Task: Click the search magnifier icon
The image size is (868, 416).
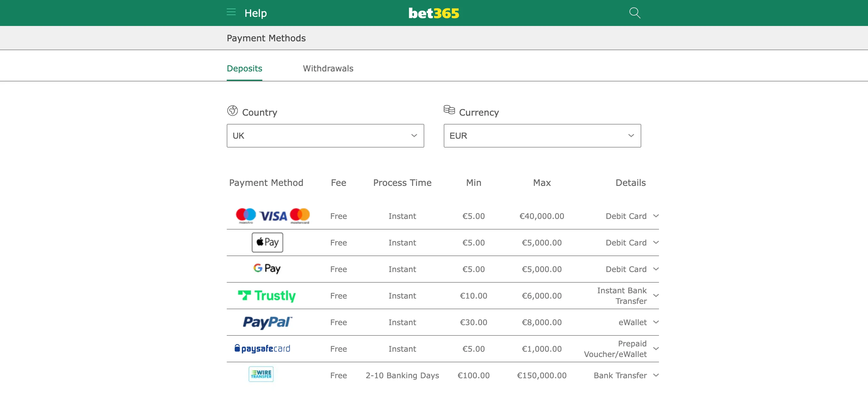Action: 635,13
